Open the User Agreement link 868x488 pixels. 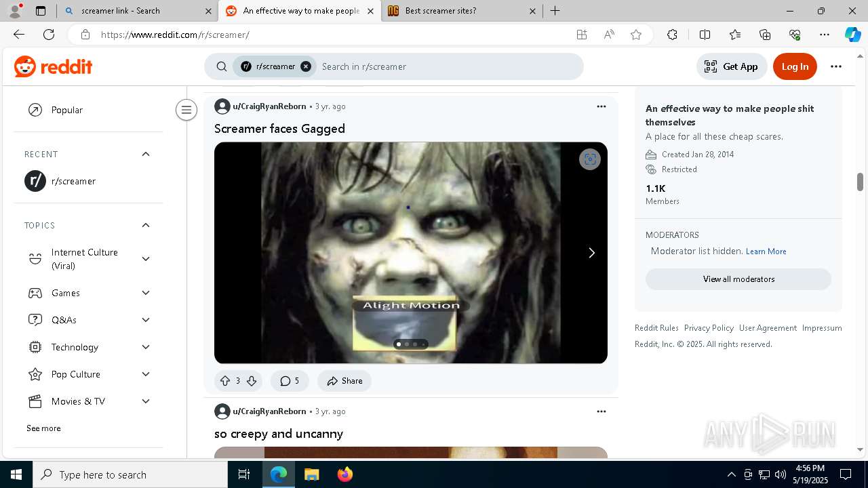(768, 328)
